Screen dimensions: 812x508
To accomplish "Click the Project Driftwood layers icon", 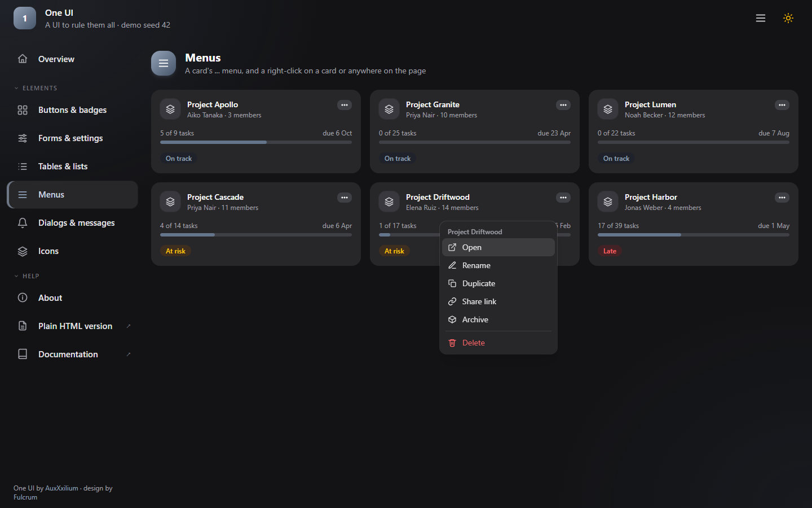I will coord(389,202).
